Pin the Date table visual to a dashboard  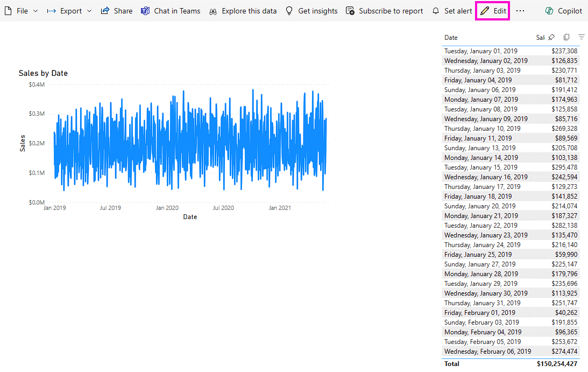(550, 37)
